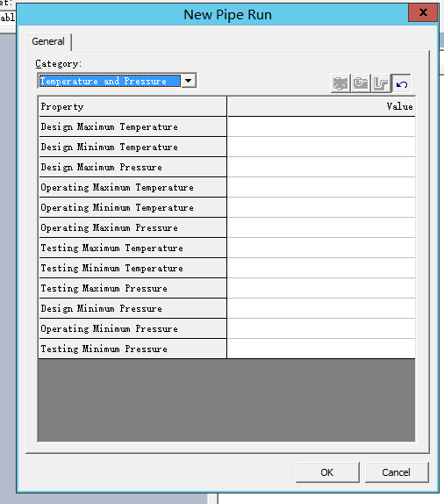Click the Cancel button

(x=396, y=472)
